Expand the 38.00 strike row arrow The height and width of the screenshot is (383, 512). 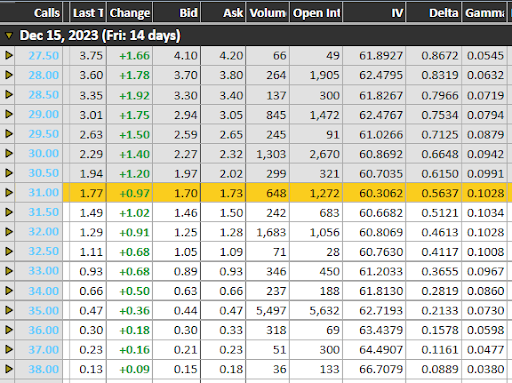point(9,369)
